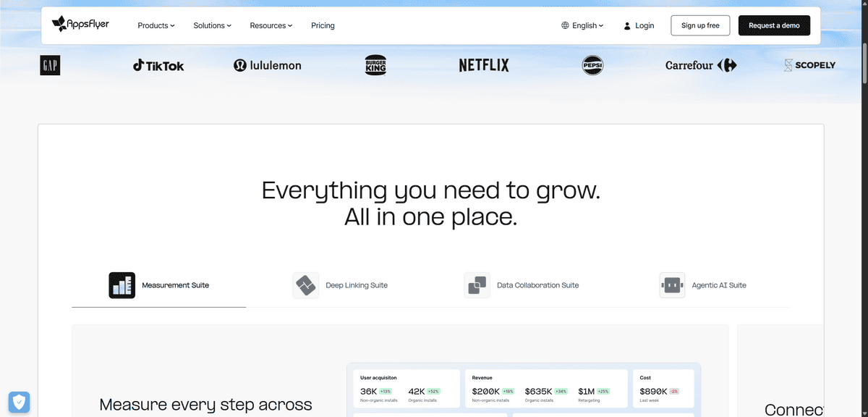Click the blue privacy shield icon
This screenshot has width=868, height=417.
coord(19,402)
